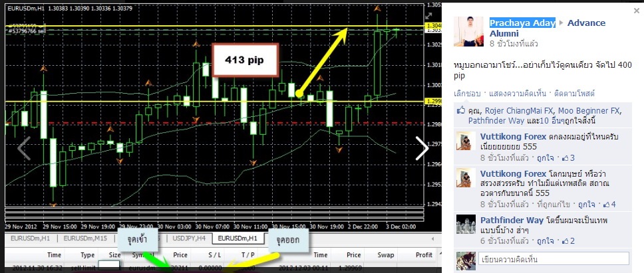
Task: Click เลิกชอบ to unlike the post
Action: [x=467, y=94]
